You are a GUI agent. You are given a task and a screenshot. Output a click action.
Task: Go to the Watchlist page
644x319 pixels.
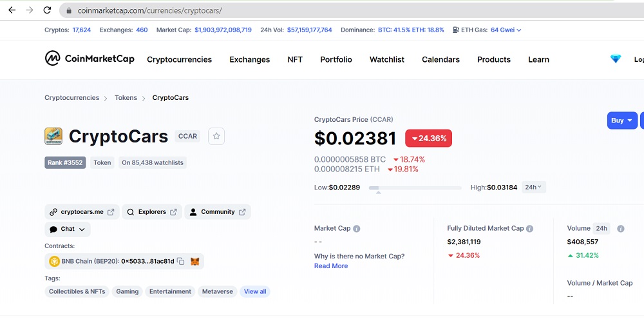(x=387, y=59)
